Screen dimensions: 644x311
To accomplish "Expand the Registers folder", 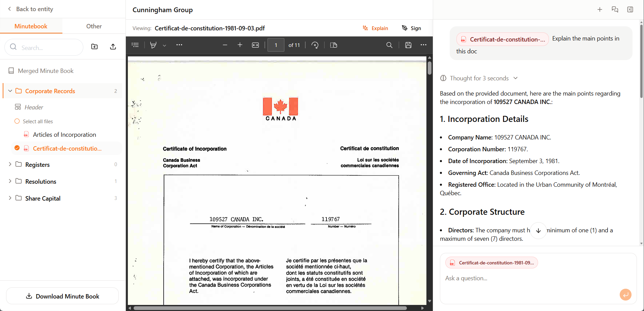I will (10, 164).
